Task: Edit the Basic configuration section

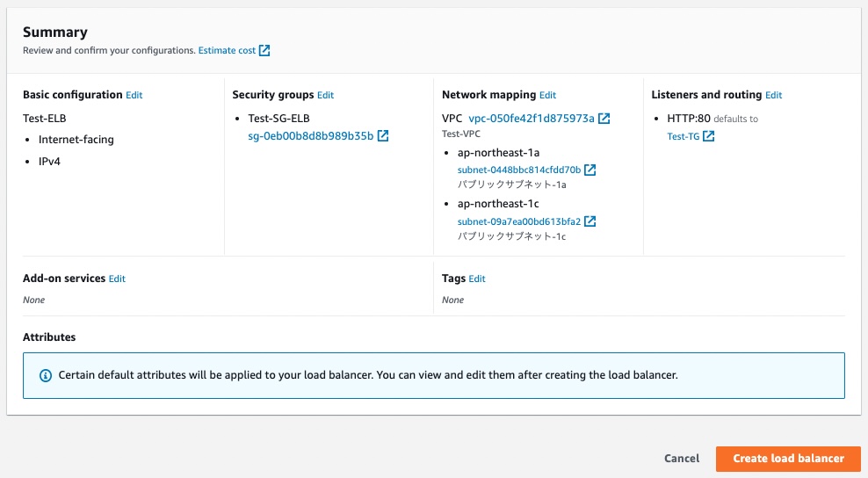Action: point(134,95)
